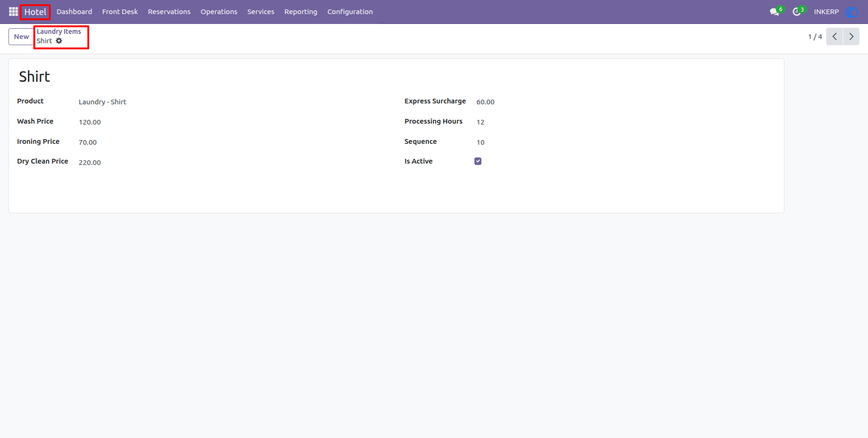
Task: Click the Express Surcharge label
Action: pos(435,101)
